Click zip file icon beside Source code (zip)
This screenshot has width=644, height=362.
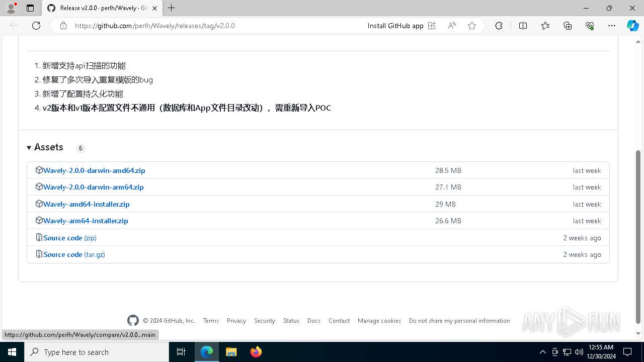(x=39, y=237)
